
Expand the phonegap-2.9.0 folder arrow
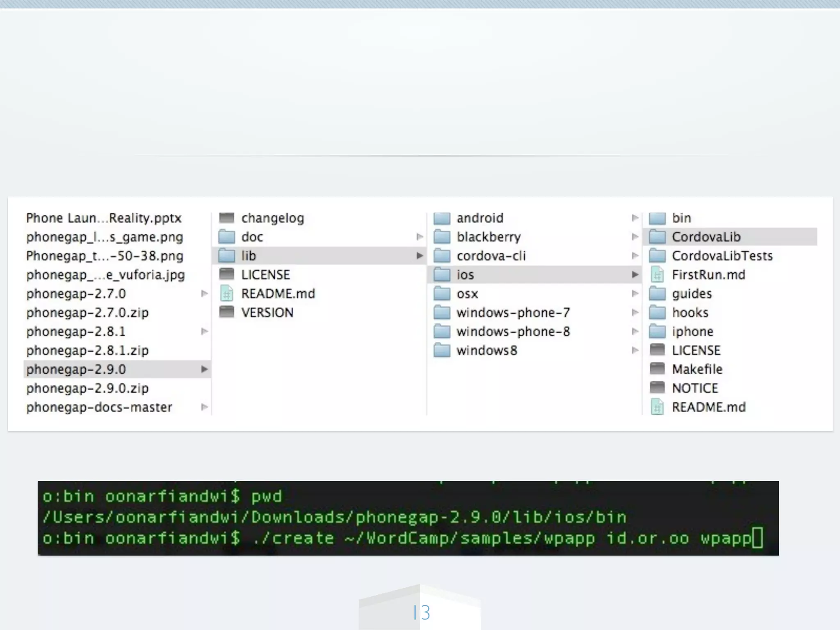pos(204,369)
